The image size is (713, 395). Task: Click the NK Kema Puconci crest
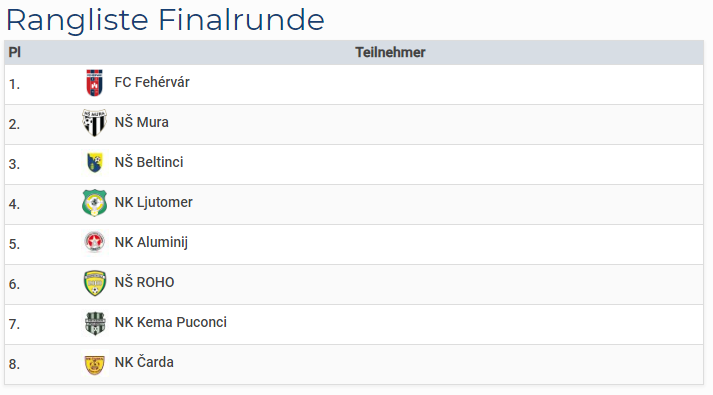pyautogui.click(x=95, y=323)
